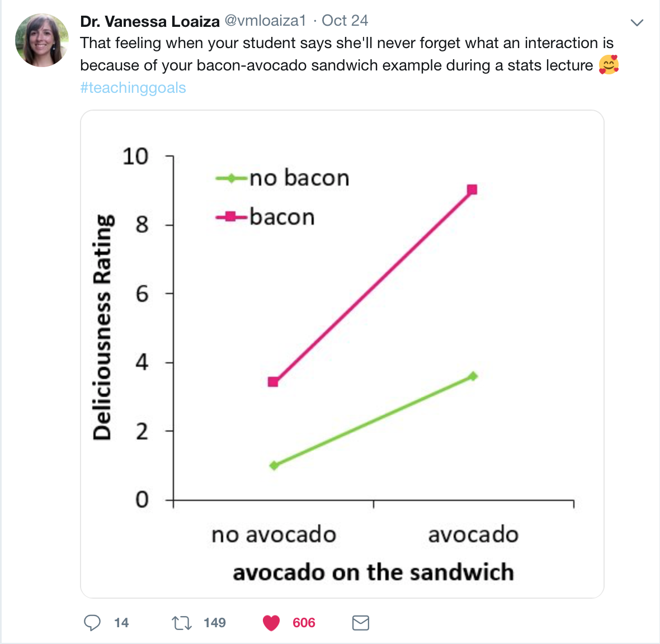
Task: Click the reply speech bubble icon
Action: tap(92, 623)
